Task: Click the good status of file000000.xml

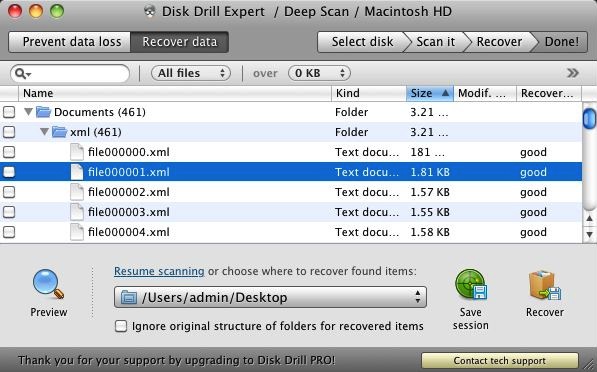Action: [533, 152]
